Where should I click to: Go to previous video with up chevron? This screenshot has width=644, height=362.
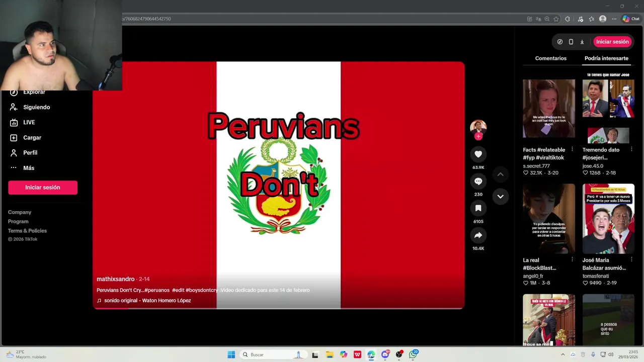500,174
